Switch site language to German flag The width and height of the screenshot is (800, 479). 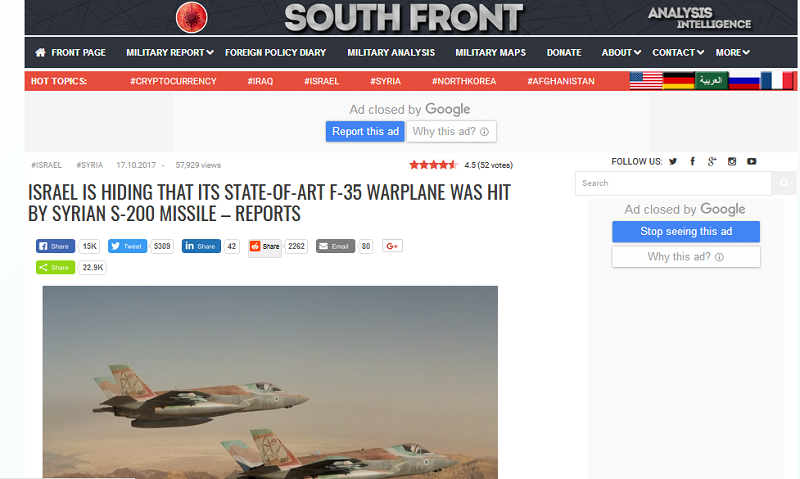(x=678, y=81)
